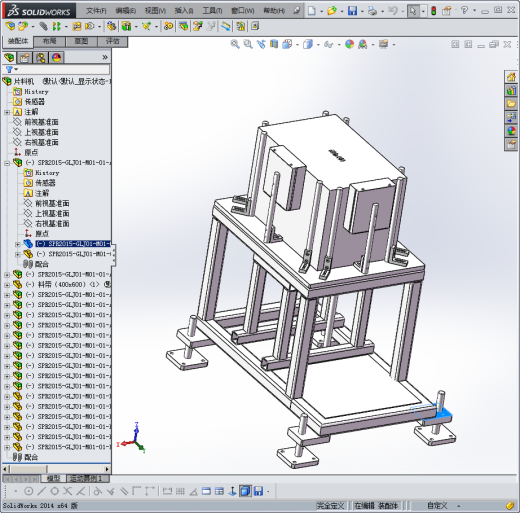Click the Rebuild traffic light icon
This screenshot has height=513, width=520.
(x=433, y=11)
